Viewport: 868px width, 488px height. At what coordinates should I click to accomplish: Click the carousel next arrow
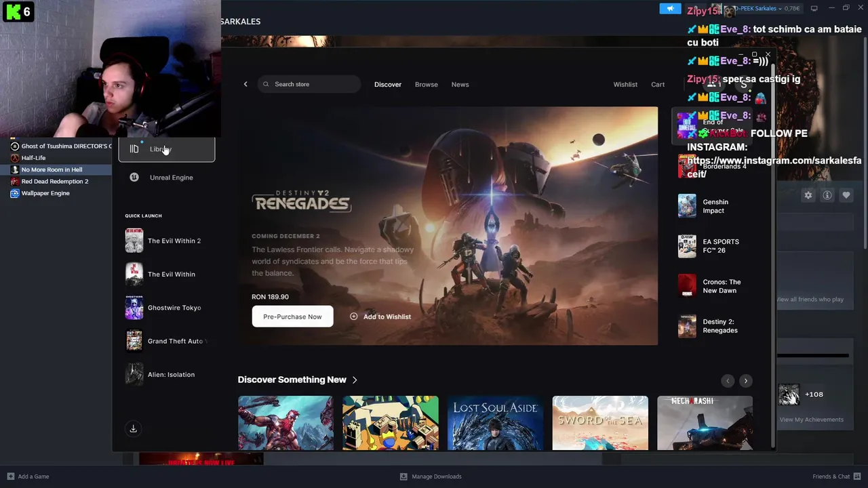[x=745, y=381]
